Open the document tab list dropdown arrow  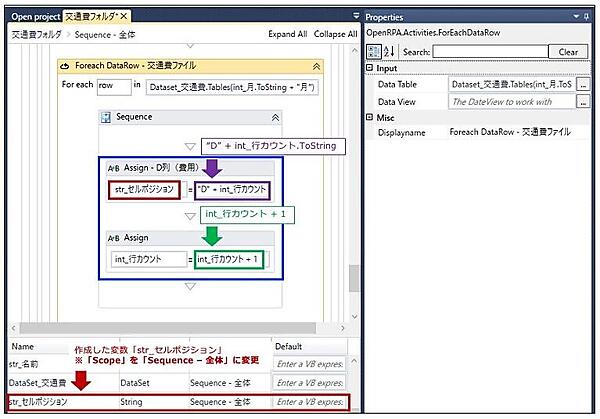pos(356,16)
